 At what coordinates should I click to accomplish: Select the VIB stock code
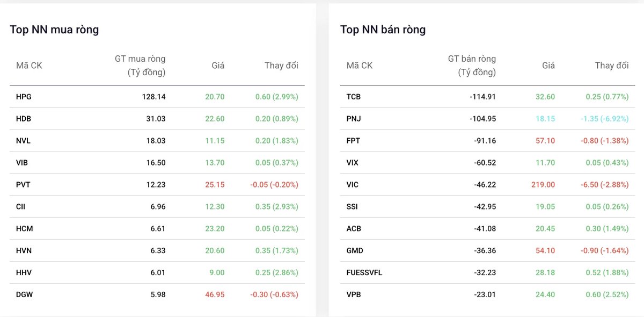coord(23,163)
